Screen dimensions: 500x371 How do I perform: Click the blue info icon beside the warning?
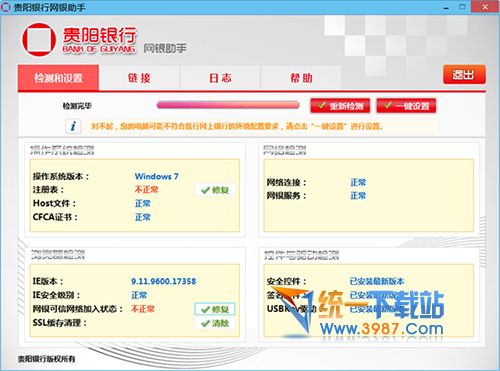73,126
